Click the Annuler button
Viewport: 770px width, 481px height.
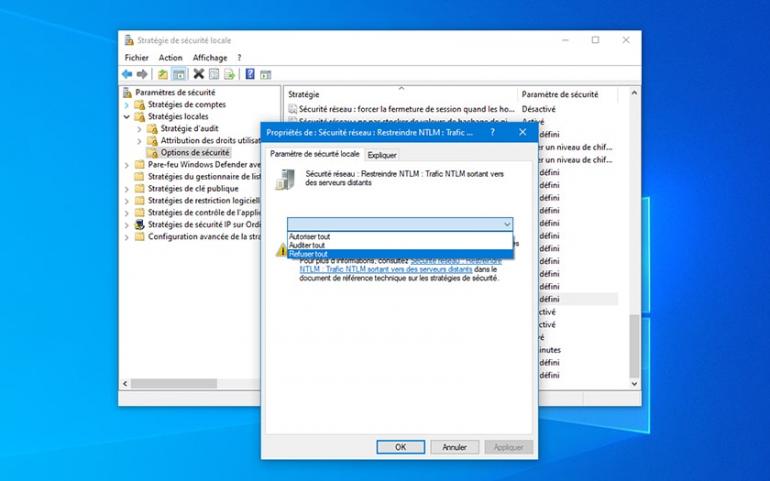pos(454,447)
